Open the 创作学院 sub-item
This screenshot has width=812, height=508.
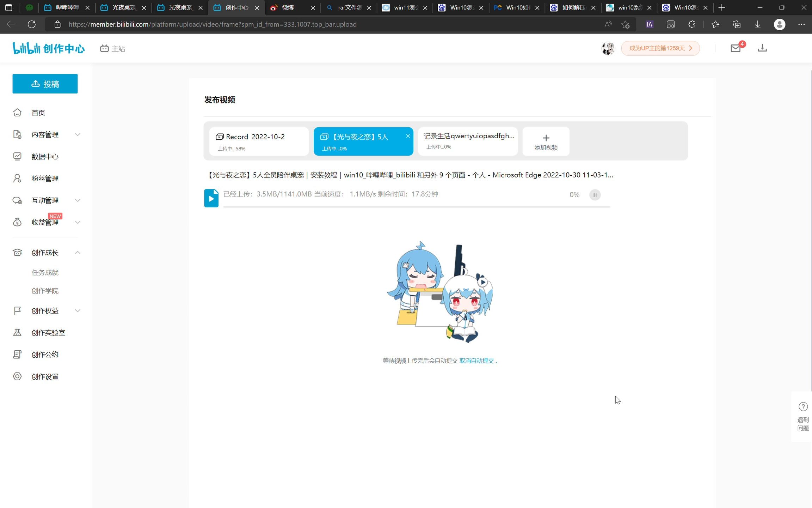coord(45,291)
